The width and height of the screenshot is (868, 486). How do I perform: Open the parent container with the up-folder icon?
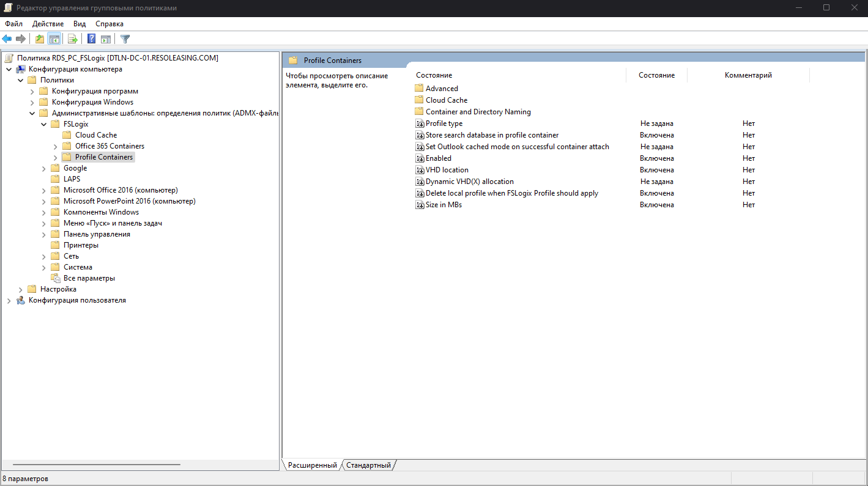(39, 39)
